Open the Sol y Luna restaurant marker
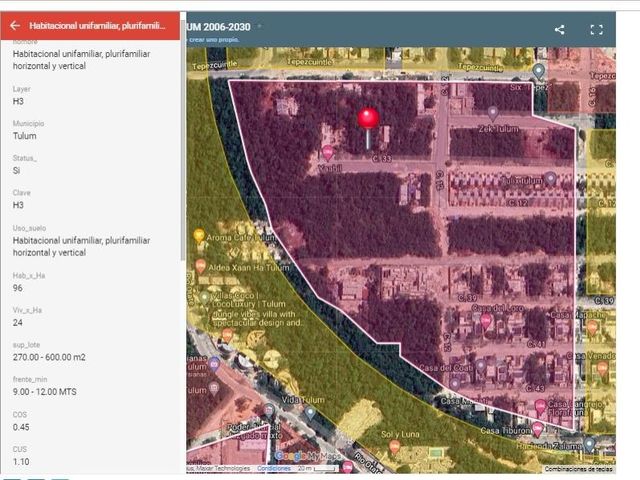 pos(394,447)
